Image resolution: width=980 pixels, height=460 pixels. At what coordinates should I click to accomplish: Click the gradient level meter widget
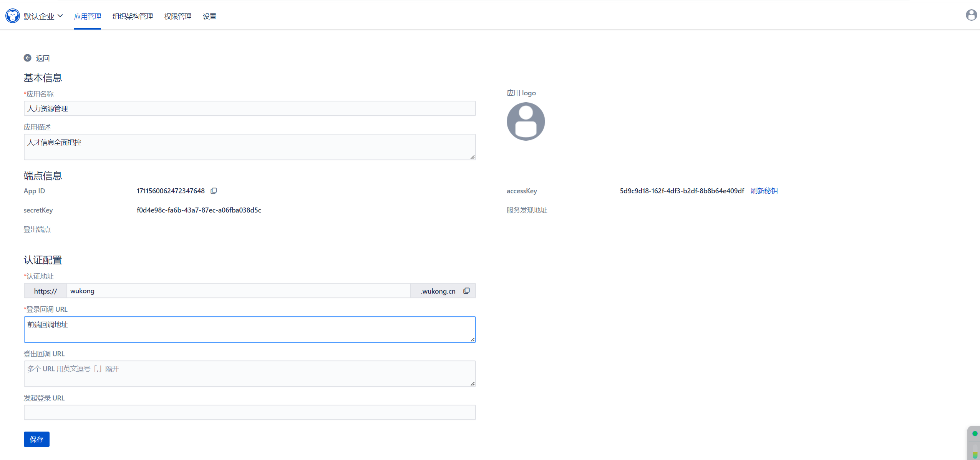[x=975, y=452]
